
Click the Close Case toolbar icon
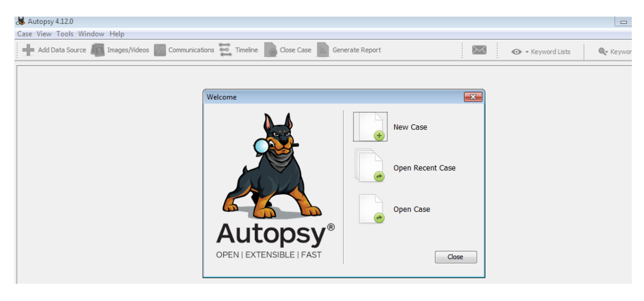pos(270,50)
